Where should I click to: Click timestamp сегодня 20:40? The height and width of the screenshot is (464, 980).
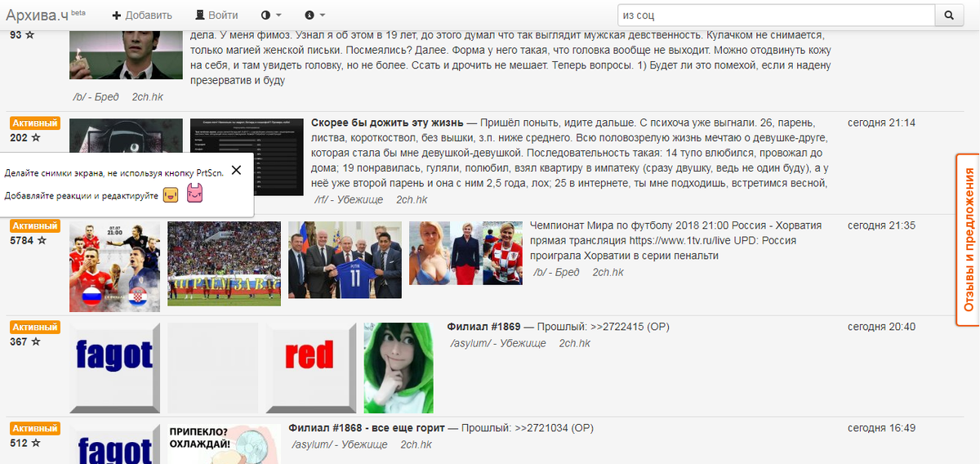881,327
